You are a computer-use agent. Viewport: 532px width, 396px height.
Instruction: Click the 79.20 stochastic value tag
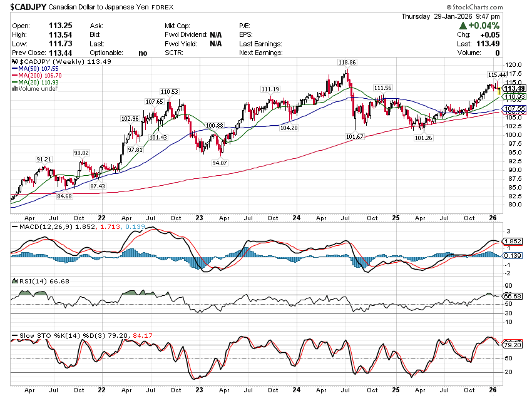[x=513, y=345]
